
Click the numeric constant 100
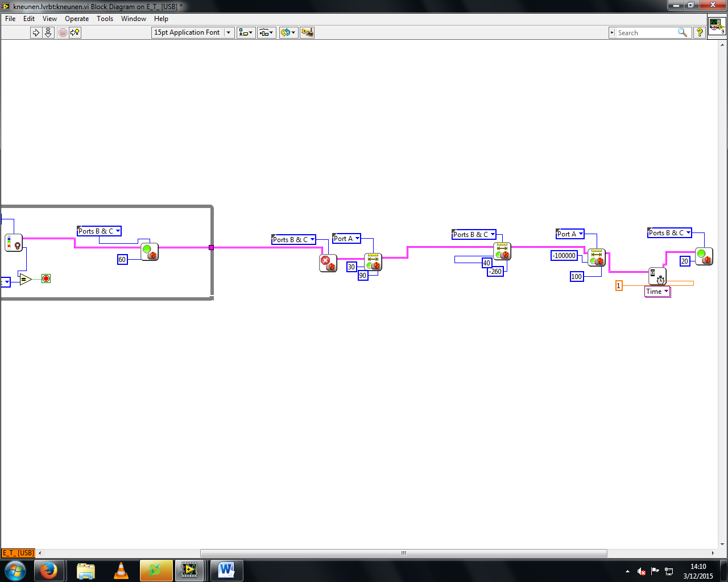577,276
